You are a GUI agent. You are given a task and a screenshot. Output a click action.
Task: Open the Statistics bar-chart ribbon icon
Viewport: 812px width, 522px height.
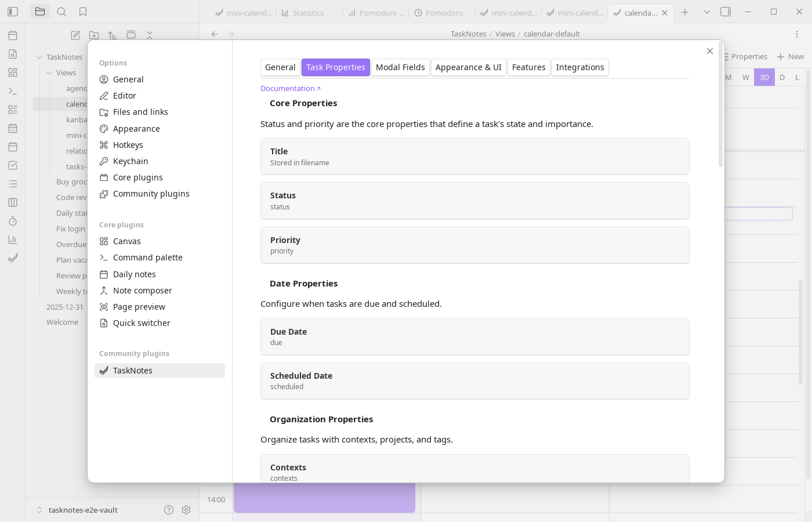pyautogui.click(x=12, y=239)
